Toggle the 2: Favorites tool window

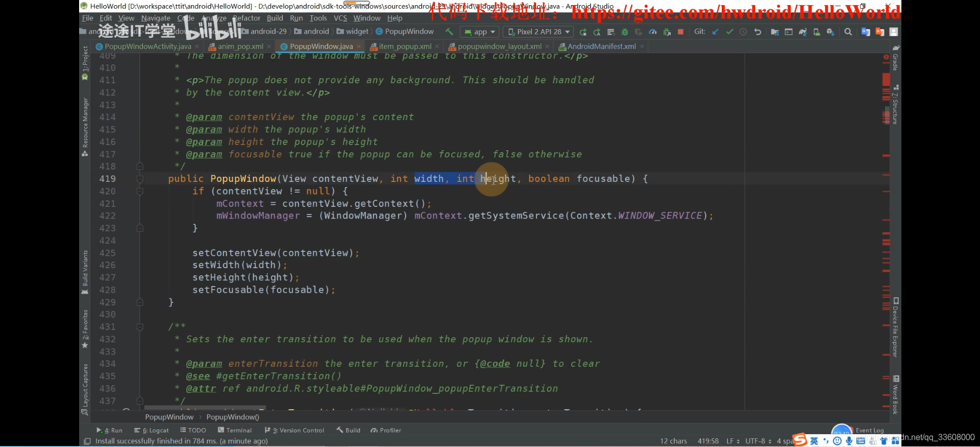[85, 329]
